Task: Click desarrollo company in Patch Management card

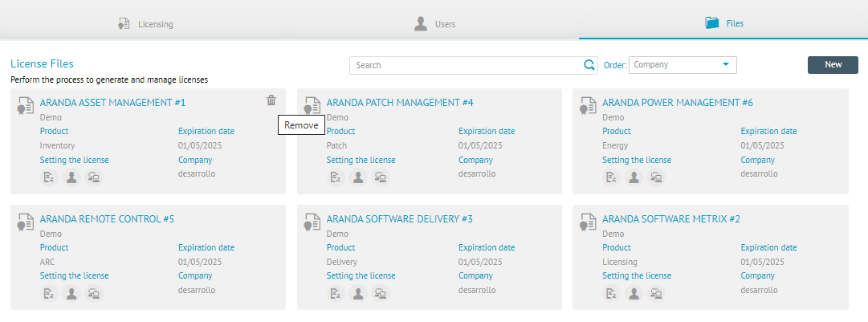Action: point(477,173)
